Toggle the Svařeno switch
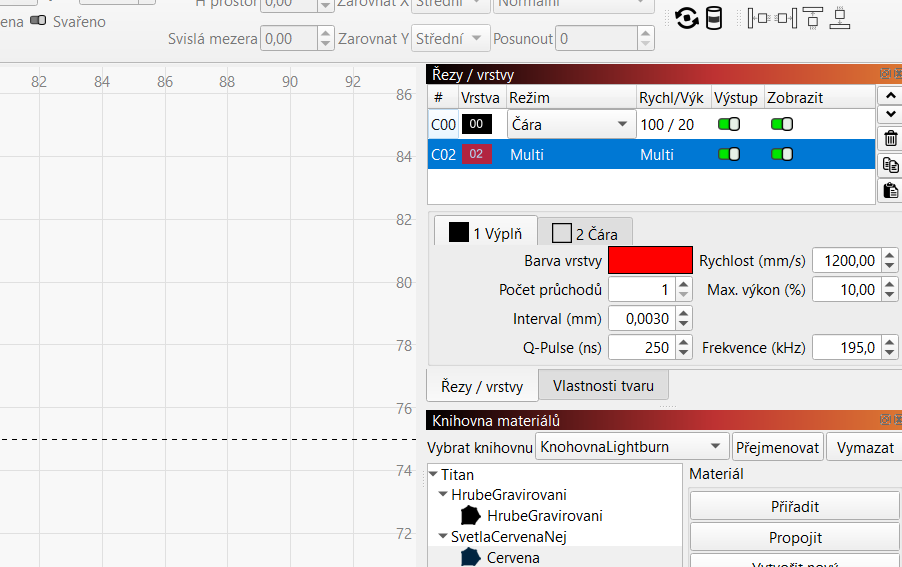 (x=38, y=21)
